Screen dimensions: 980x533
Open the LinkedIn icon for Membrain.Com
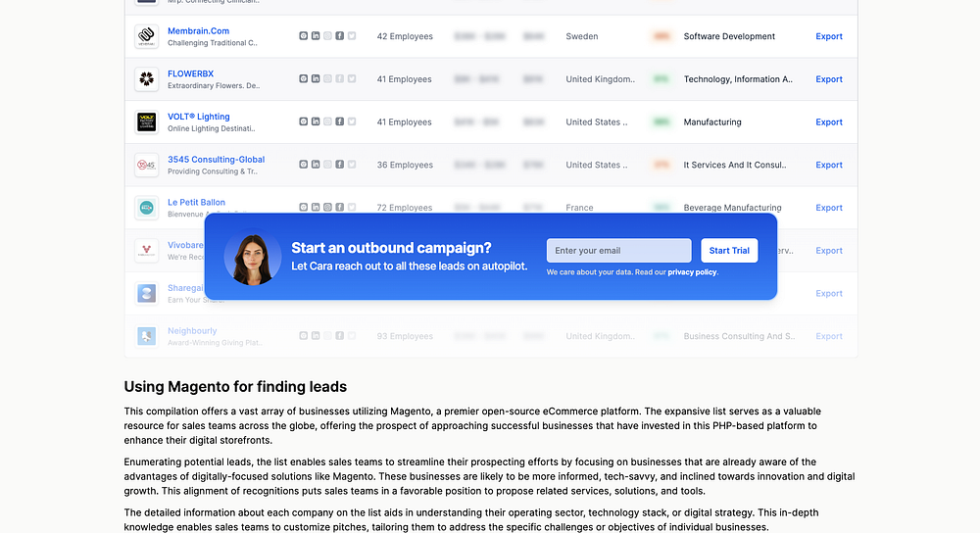pos(316,36)
